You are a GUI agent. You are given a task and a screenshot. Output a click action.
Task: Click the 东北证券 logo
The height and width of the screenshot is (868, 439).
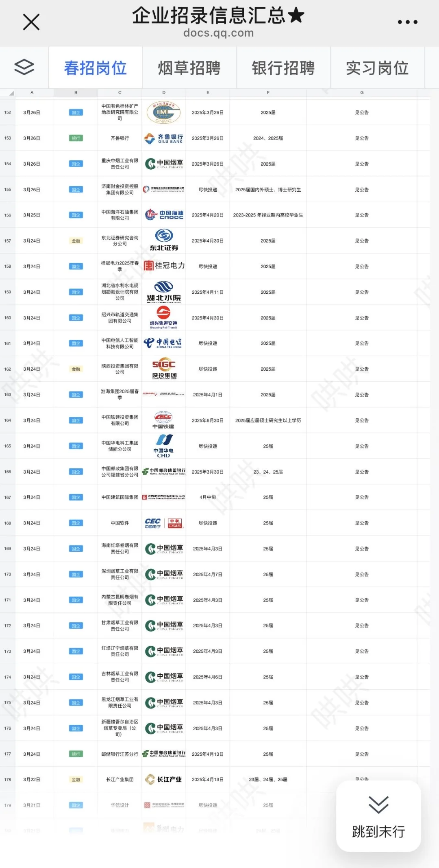164,240
